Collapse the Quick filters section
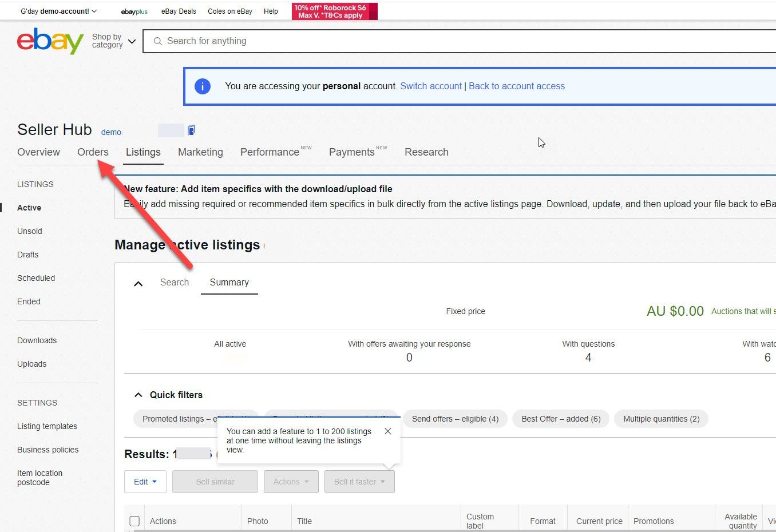Screen dimensions: 776x532 [x=138, y=395]
